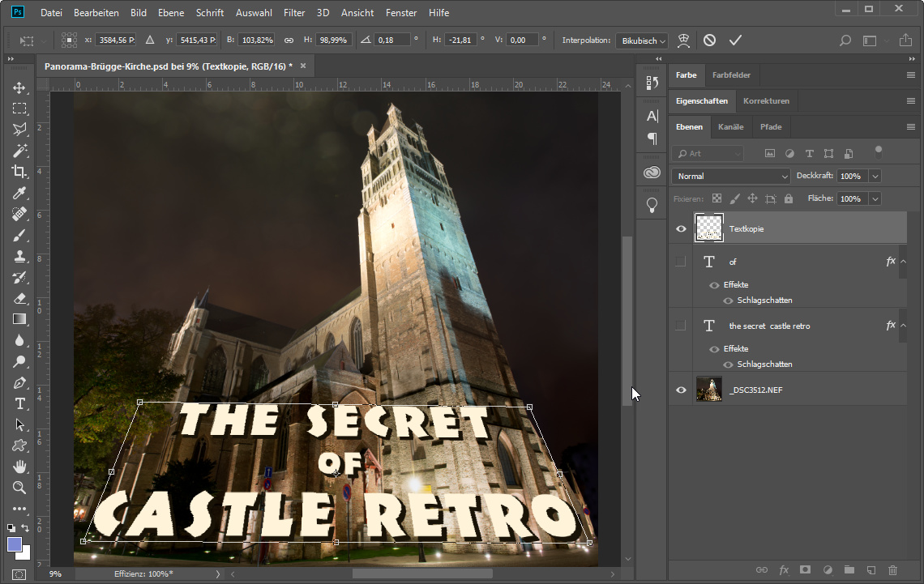The image size is (924, 584).
Task: Toggle visibility of _DSC3512.NEF layer
Action: coord(681,390)
